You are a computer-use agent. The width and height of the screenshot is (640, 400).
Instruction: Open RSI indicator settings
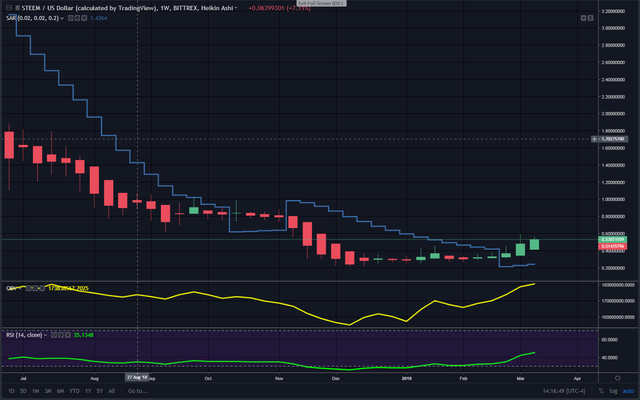click(61, 335)
